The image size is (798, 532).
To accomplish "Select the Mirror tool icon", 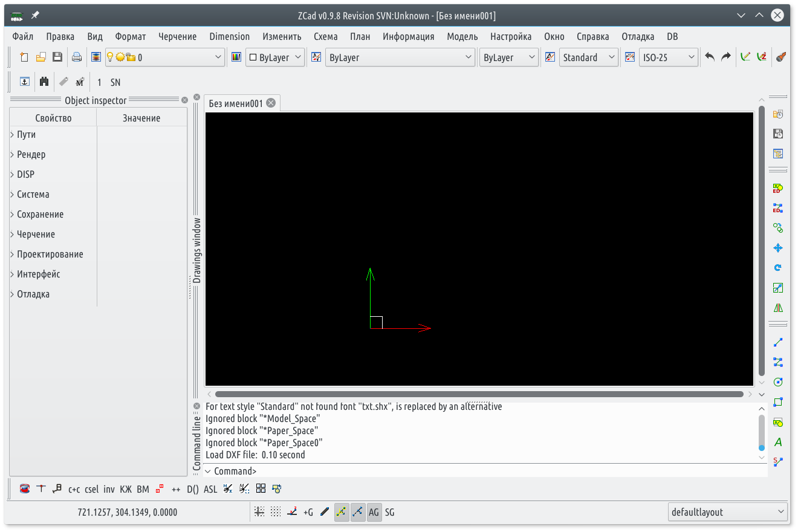I will [778, 308].
